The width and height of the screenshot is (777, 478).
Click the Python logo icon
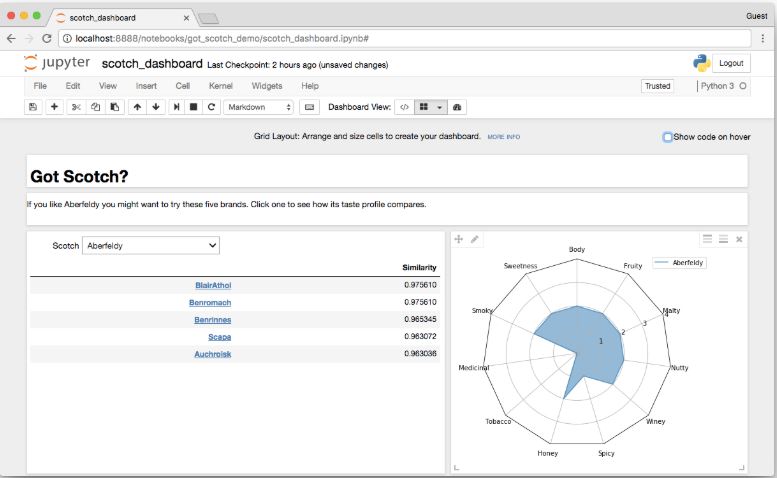(x=701, y=63)
